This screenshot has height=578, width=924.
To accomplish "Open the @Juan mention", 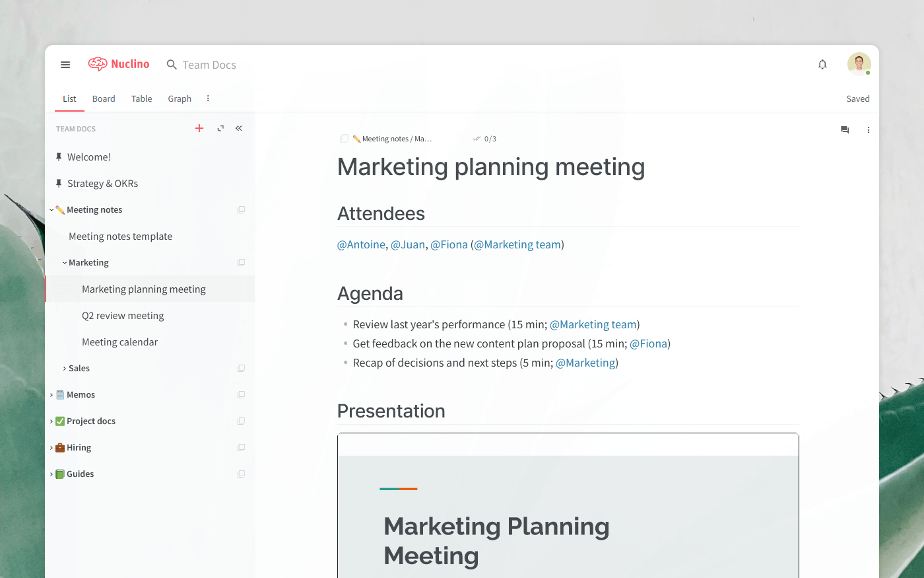I will [408, 244].
